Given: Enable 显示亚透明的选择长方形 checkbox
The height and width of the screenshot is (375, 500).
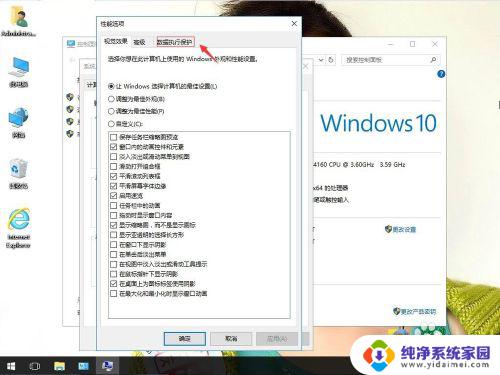Looking at the screenshot, I should click(x=113, y=235).
